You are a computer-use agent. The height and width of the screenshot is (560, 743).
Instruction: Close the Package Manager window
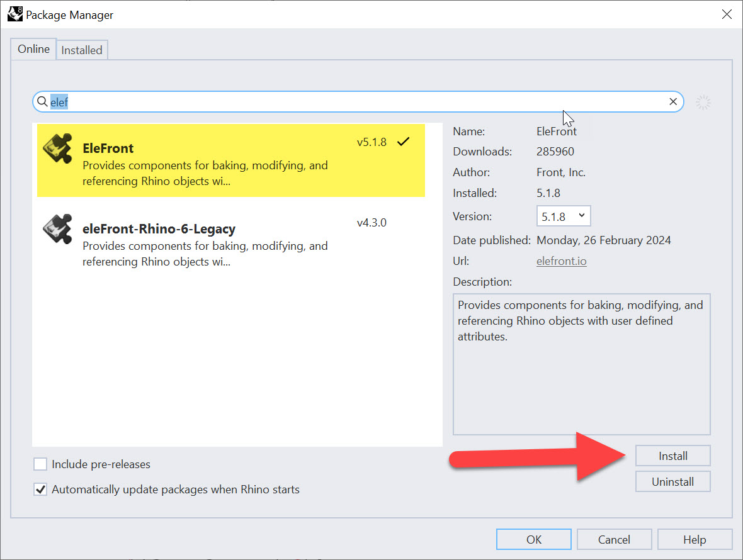[727, 14]
